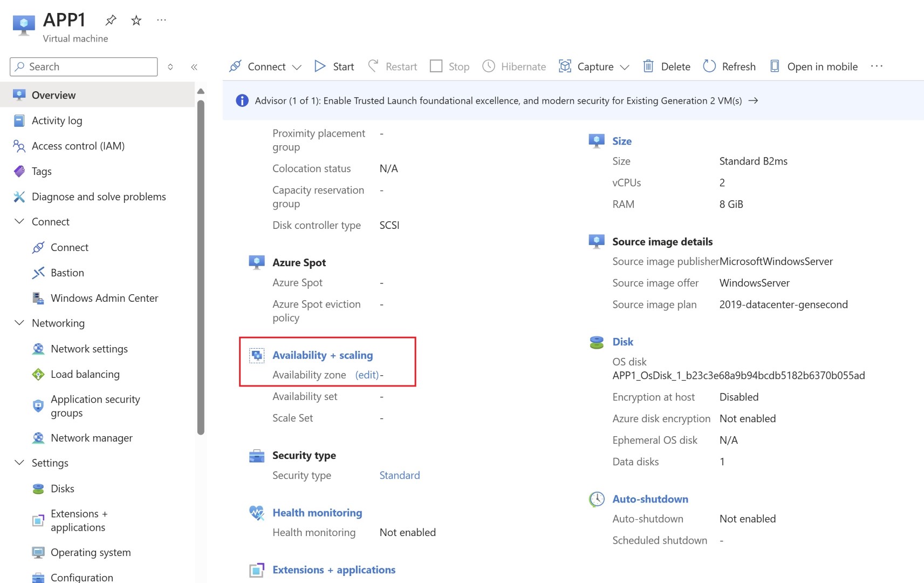This screenshot has height=583, width=924.
Task: Click the (edit) link for Availability zone
Action: [367, 375]
